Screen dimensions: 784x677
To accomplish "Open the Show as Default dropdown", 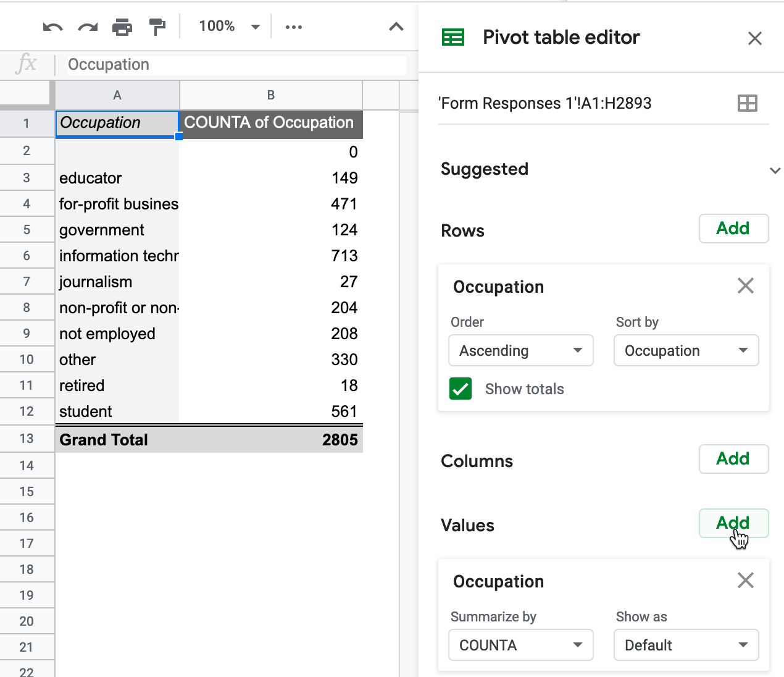I will coord(686,645).
